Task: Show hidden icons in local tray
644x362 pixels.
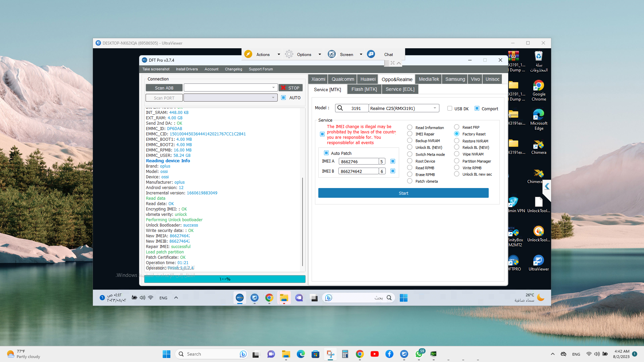Action: (x=553, y=354)
